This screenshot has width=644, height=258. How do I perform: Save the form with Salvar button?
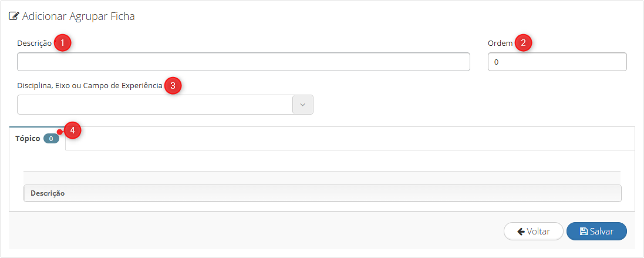pyautogui.click(x=596, y=231)
